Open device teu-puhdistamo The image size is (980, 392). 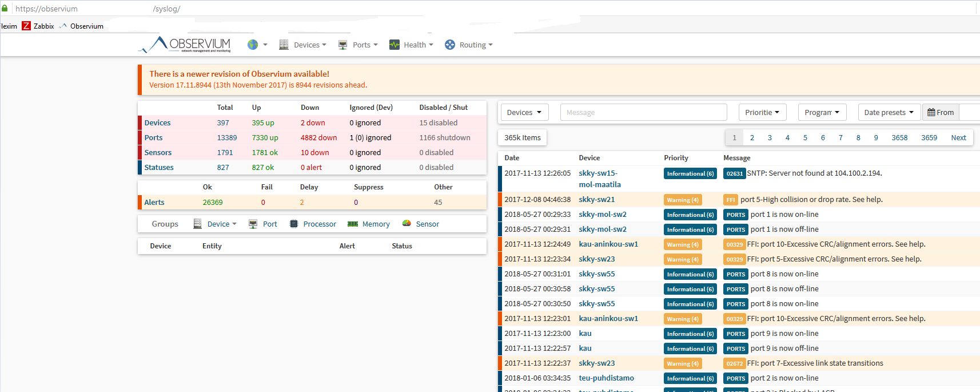coord(607,378)
